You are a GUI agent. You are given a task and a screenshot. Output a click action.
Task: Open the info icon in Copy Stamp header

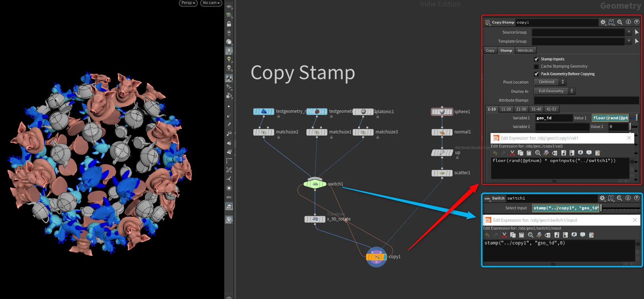click(628, 22)
